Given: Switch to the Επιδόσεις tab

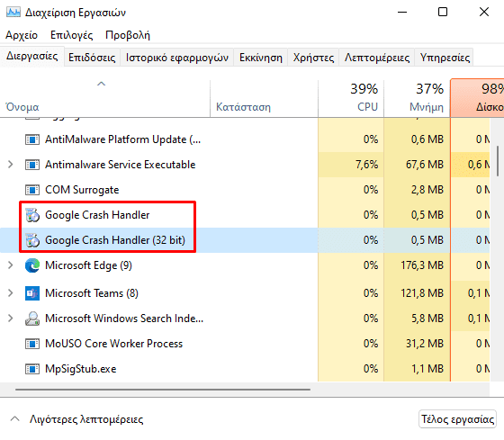Looking at the screenshot, I should 92,58.
